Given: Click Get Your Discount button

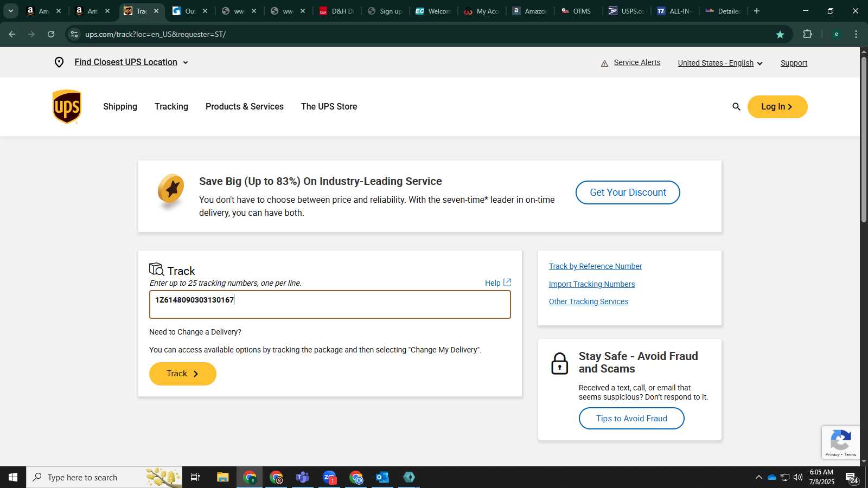Looking at the screenshot, I should pos(628,192).
